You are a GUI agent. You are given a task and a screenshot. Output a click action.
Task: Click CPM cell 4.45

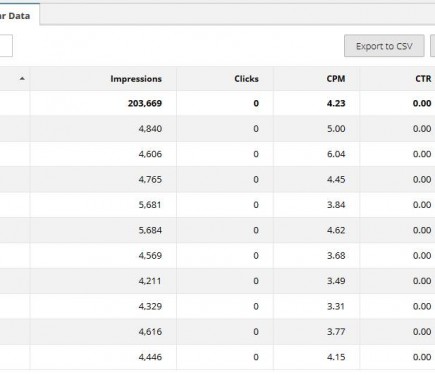[336, 179]
